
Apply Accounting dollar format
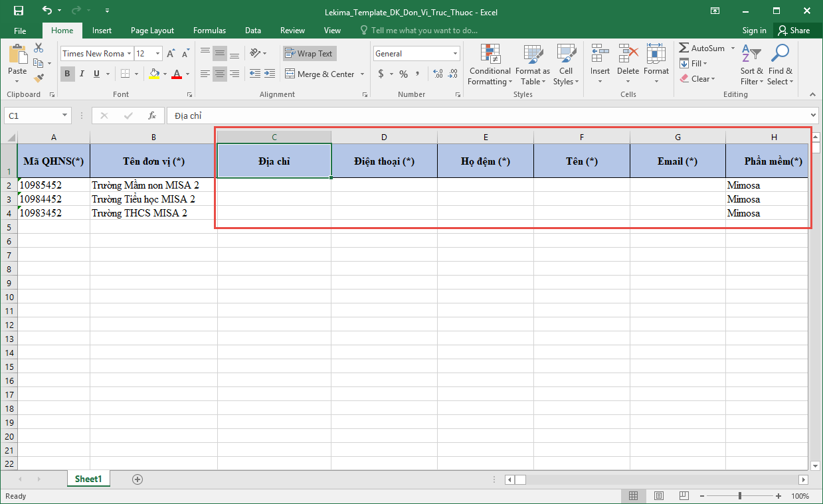tap(381, 74)
